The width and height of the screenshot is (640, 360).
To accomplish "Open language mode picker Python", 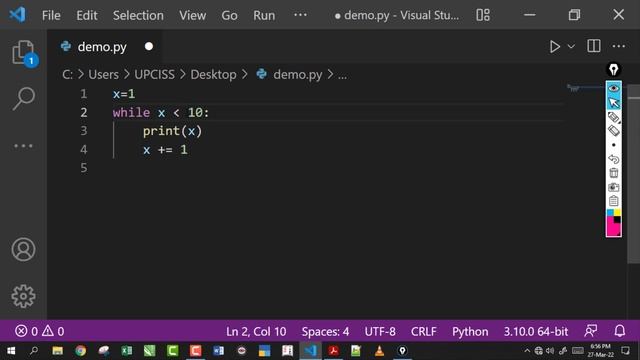I will click(470, 331).
